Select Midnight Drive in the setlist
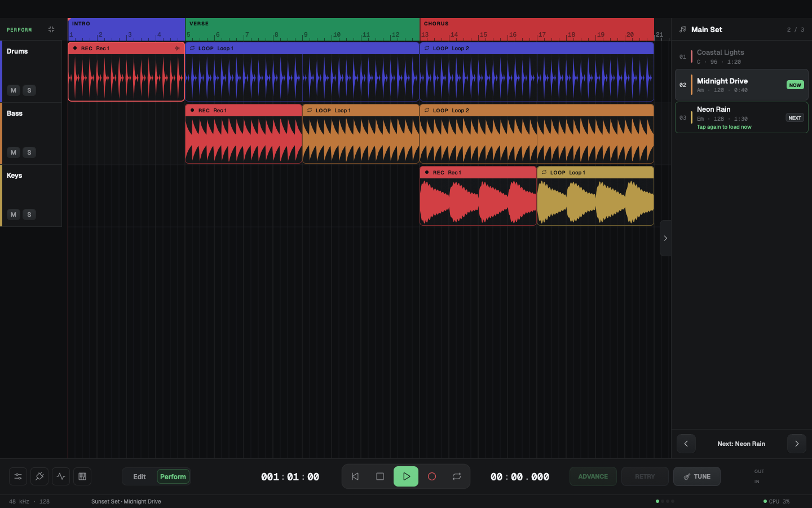This screenshot has height=508, width=812. [742, 85]
